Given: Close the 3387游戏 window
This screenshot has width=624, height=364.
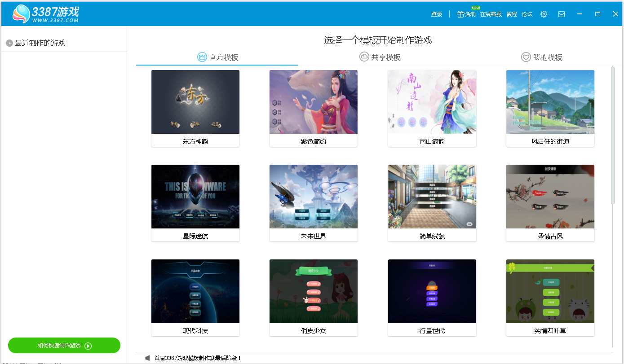Looking at the screenshot, I should point(615,14).
